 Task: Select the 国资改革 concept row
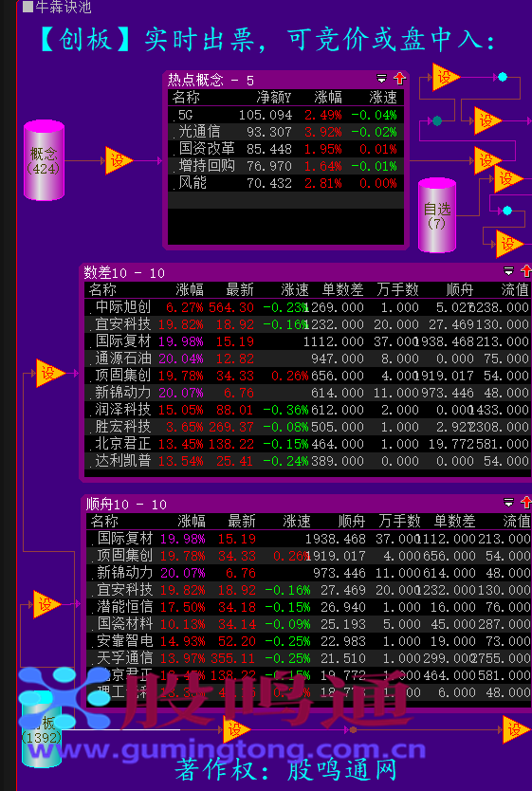pyautogui.click(x=286, y=149)
